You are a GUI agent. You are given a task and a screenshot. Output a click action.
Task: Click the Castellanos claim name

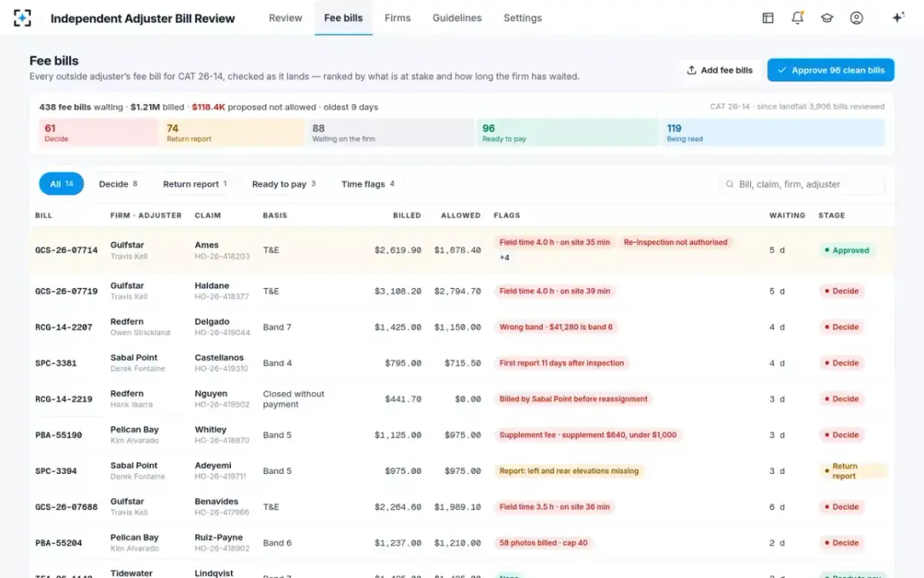tap(219, 358)
